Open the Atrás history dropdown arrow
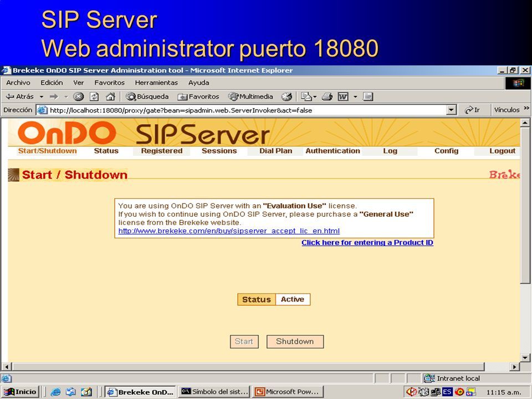Screen dimensions: 532x399 click(x=42, y=96)
